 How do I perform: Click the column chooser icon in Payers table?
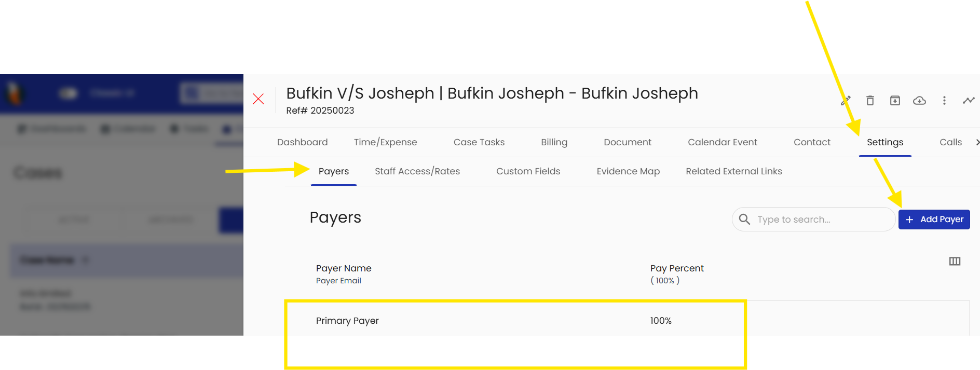[x=955, y=261]
